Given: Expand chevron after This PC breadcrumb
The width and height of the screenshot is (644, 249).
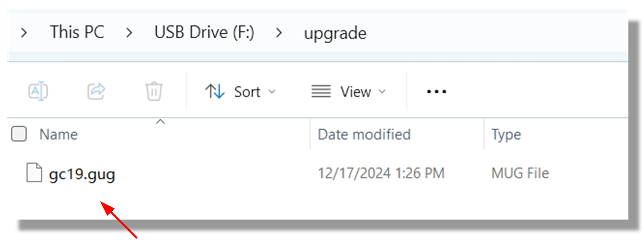Looking at the screenshot, I should click(x=129, y=33).
